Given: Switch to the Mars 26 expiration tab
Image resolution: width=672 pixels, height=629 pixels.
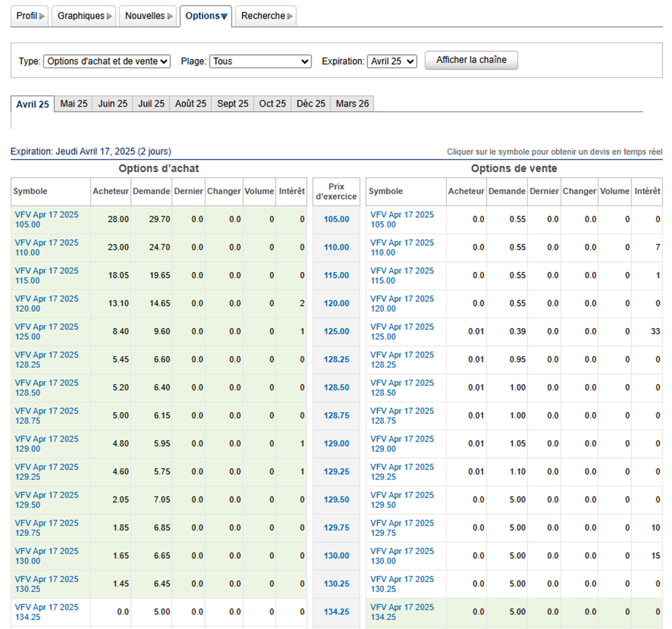Looking at the screenshot, I should tap(352, 104).
